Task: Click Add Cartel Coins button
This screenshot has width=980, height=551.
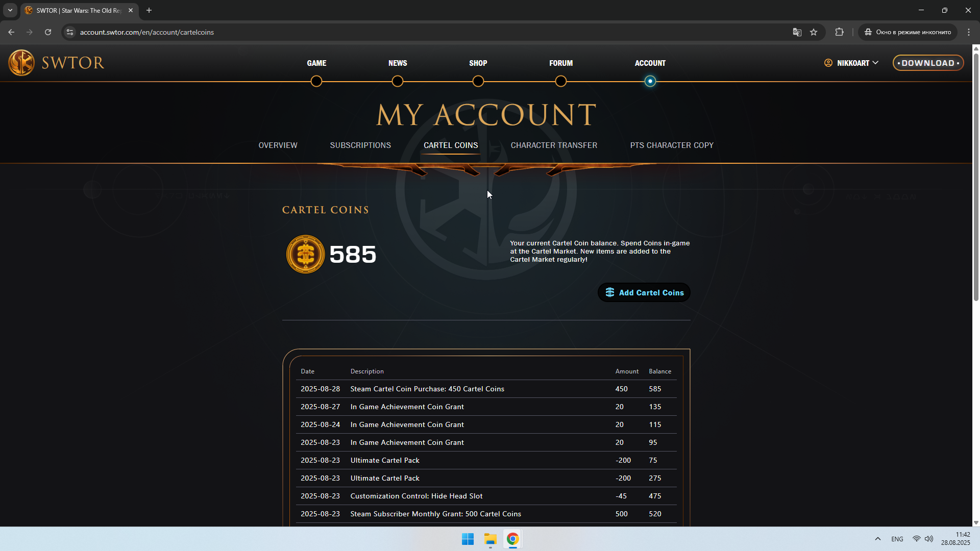Action: point(644,292)
